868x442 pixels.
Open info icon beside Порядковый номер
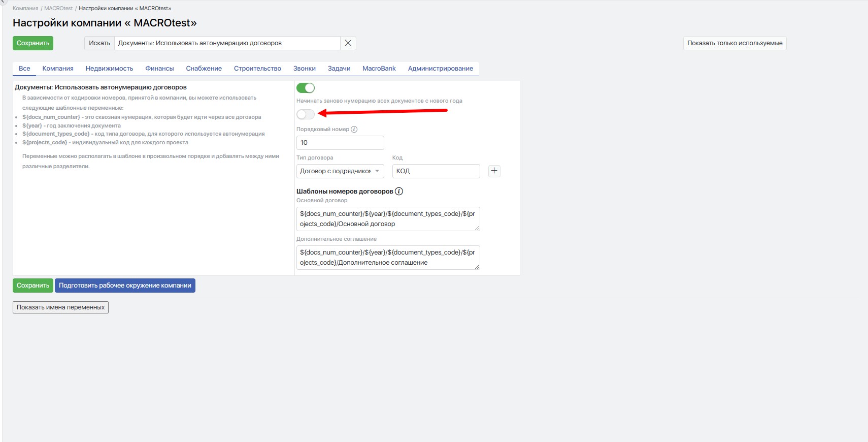click(354, 129)
